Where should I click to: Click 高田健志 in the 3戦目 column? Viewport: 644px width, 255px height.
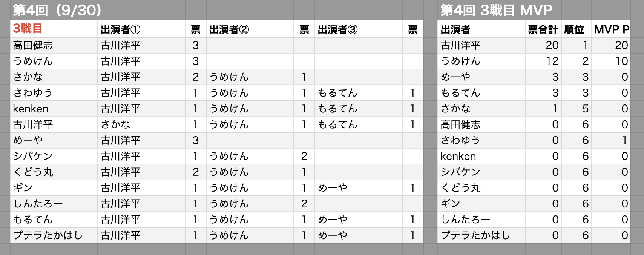[x=33, y=45]
